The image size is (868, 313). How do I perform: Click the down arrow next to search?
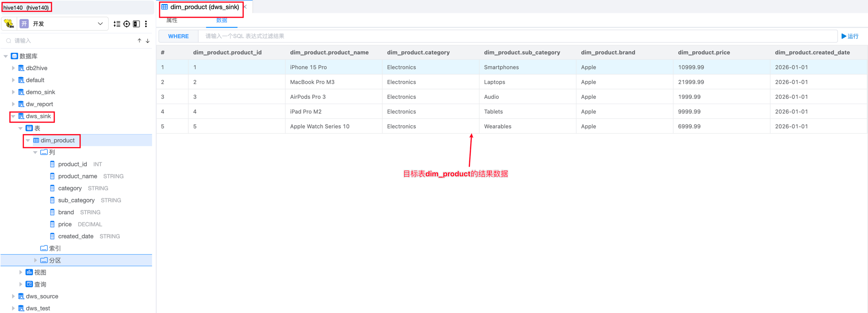click(x=148, y=41)
